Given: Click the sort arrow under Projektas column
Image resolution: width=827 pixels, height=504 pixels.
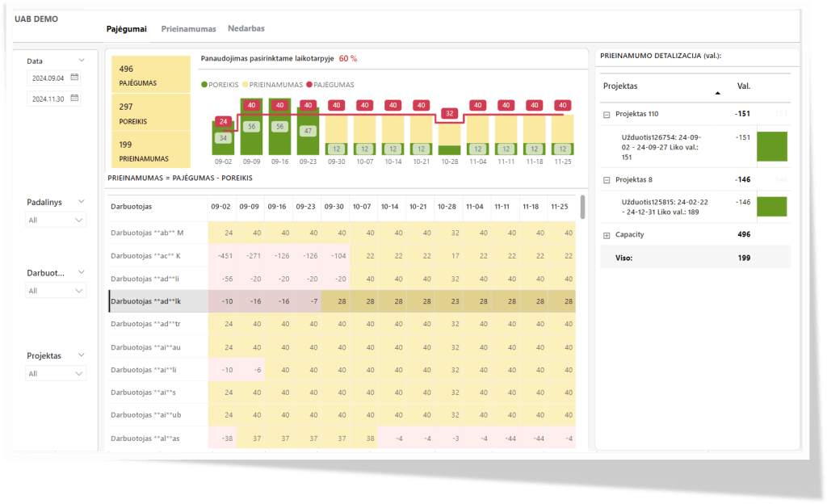Looking at the screenshot, I should click(x=718, y=93).
